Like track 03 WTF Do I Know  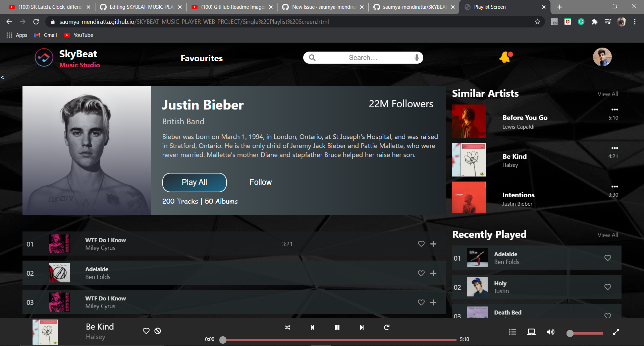click(x=421, y=302)
